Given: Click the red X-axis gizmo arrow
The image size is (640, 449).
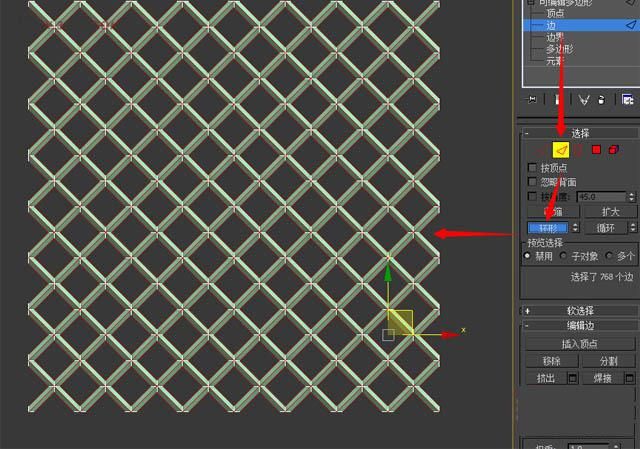Looking at the screenshot, I should pyautogui.click(x=450, y=335).
